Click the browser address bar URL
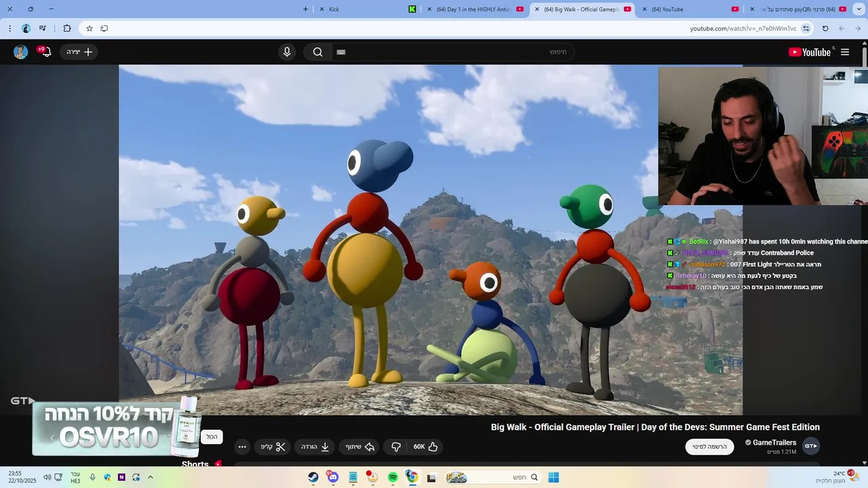 click(743, 28)
